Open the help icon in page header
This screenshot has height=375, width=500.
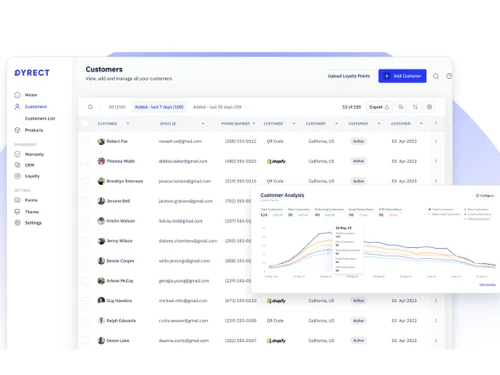click(449, 76)
